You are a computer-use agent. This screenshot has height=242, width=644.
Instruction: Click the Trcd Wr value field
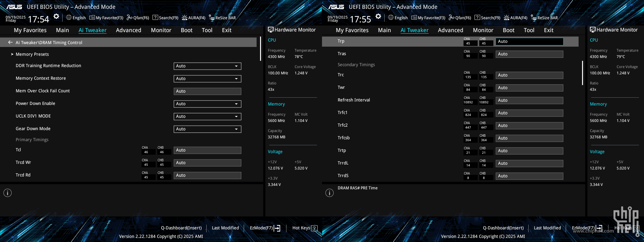(208, 163)
